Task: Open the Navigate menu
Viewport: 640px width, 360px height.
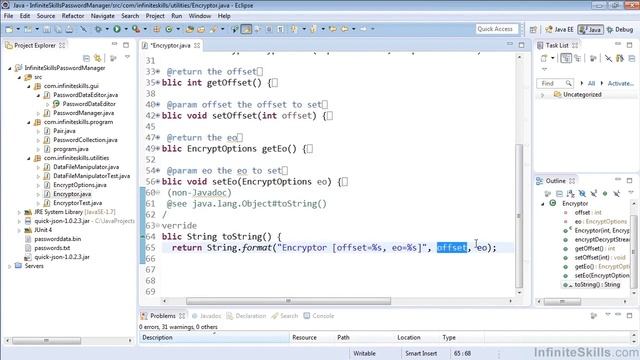Action: click(x=102, y=16)
